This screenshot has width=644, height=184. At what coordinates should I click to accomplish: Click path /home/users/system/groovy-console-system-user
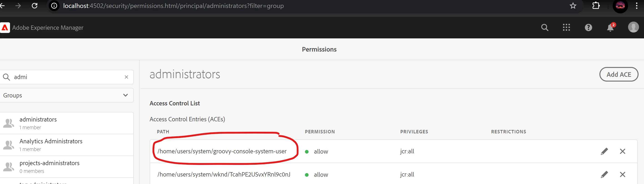[x=222, y=151]
